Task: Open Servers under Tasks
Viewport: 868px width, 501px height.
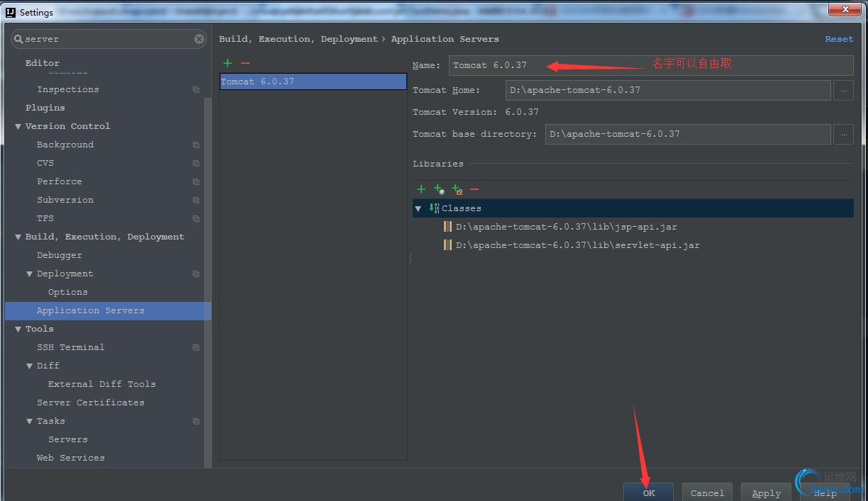Action: coord(68,439)
